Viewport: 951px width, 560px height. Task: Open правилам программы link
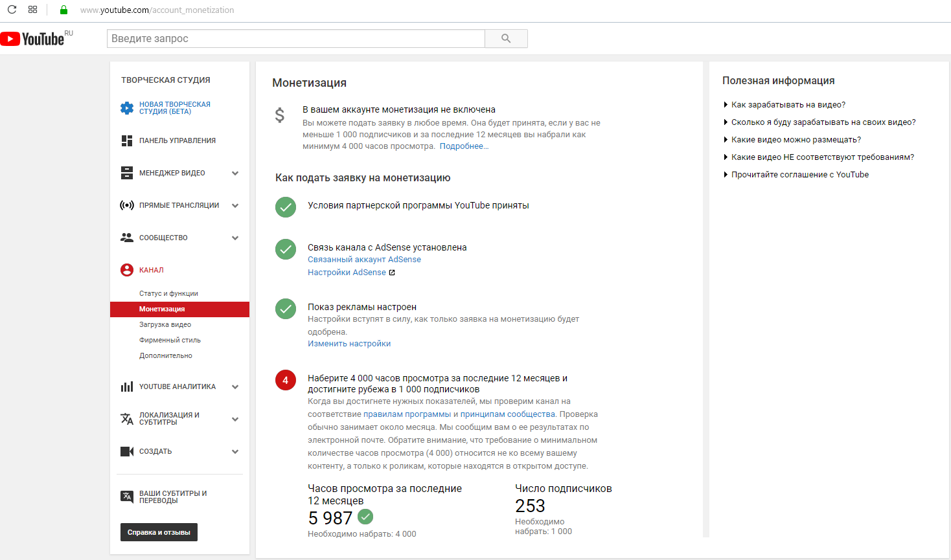407,414
